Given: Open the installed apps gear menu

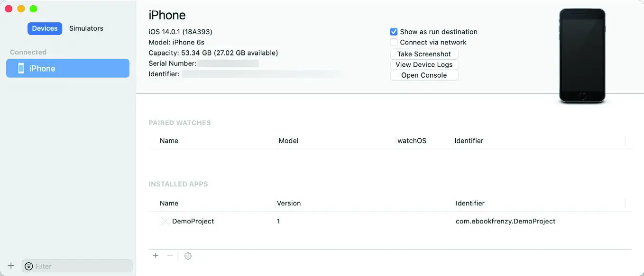Looking at the screenshot, I should [188, 256].
